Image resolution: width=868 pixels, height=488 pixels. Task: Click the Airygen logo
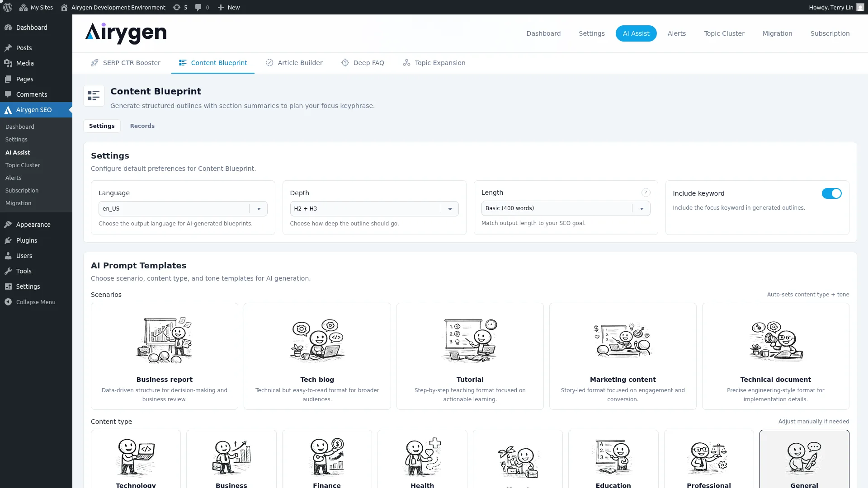click(x=126, y=33)
